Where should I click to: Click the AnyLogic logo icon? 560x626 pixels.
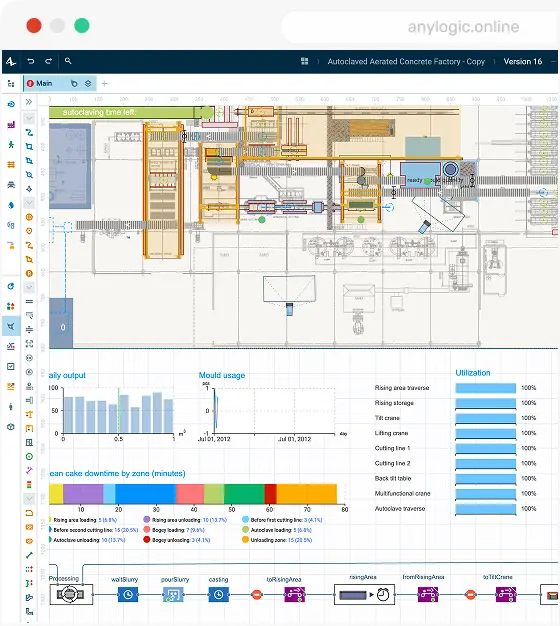click(11, 61)
